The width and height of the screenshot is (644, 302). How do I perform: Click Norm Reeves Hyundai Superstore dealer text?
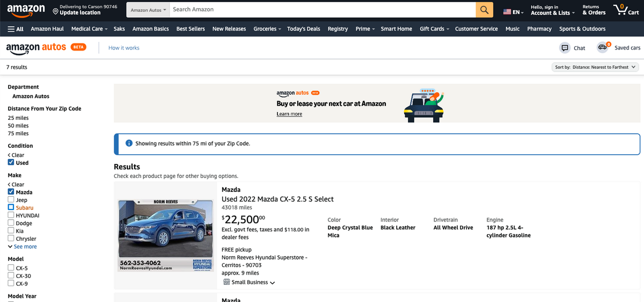(265, 261)
